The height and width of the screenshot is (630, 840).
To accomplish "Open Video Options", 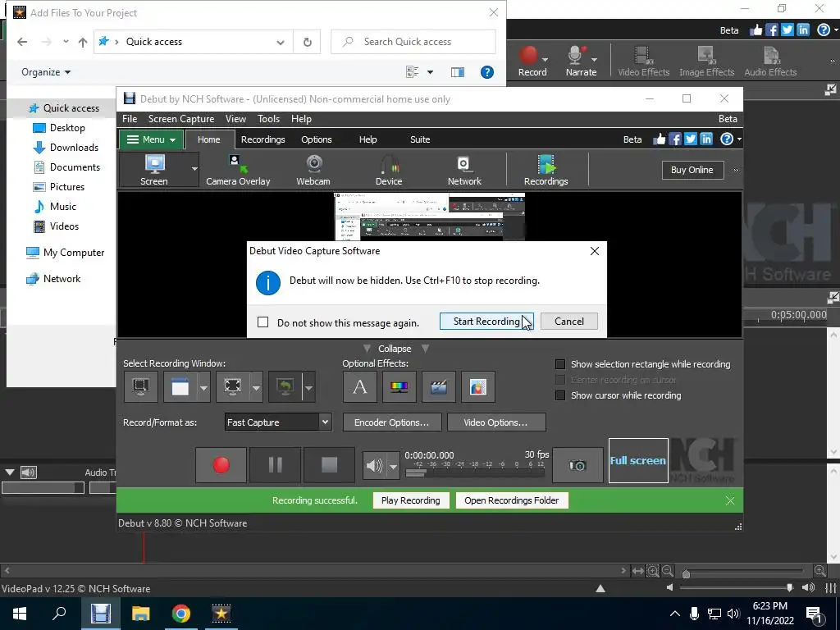I will (496, 422).
